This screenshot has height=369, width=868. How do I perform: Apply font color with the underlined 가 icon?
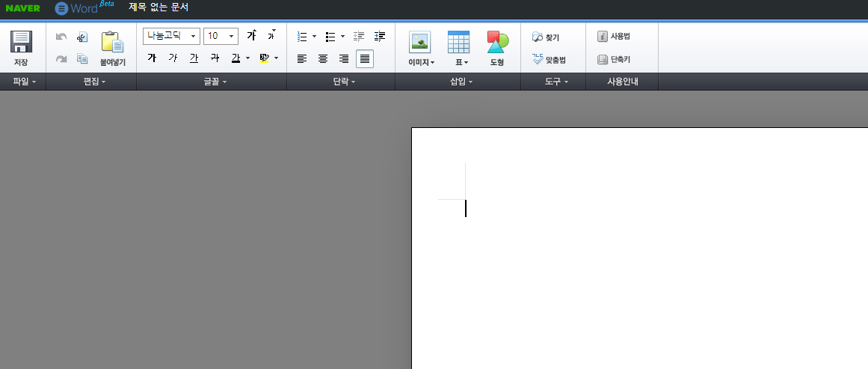(x=236, y=58)
